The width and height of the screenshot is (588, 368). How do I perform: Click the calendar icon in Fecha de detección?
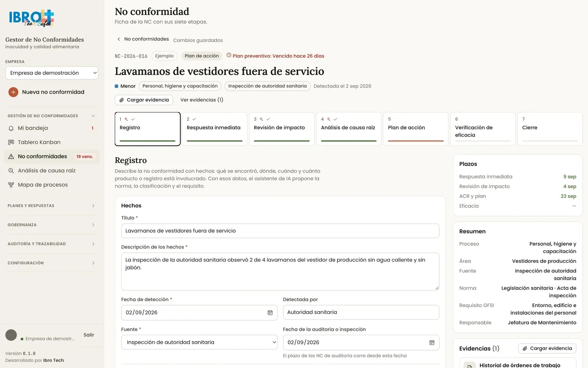click(x=270, y=313)
